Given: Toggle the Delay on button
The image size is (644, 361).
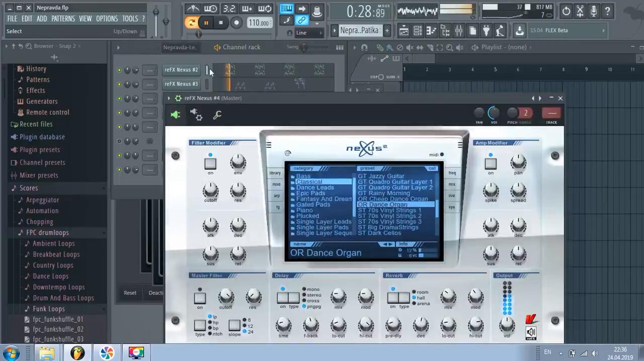Looking at the screenshot, I should 282,298.
